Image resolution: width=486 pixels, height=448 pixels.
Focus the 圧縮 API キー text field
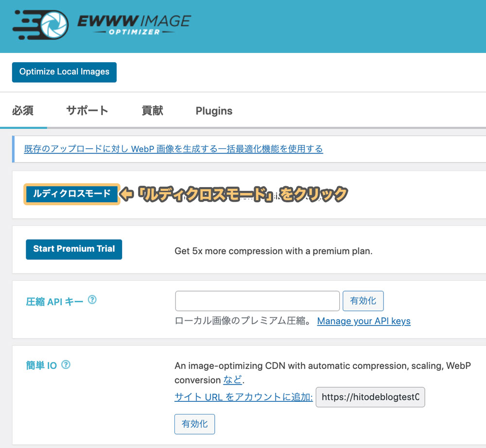coord(257,301)
